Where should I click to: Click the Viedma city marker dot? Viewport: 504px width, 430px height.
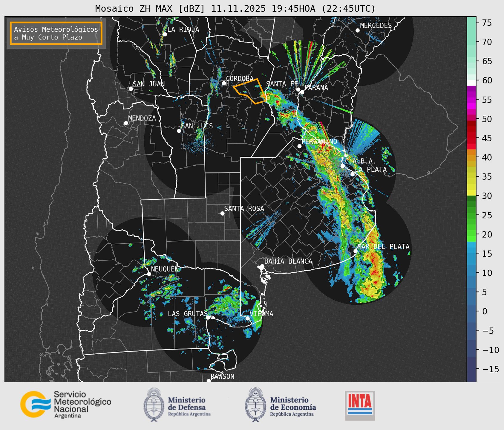(x=248, y=318)
